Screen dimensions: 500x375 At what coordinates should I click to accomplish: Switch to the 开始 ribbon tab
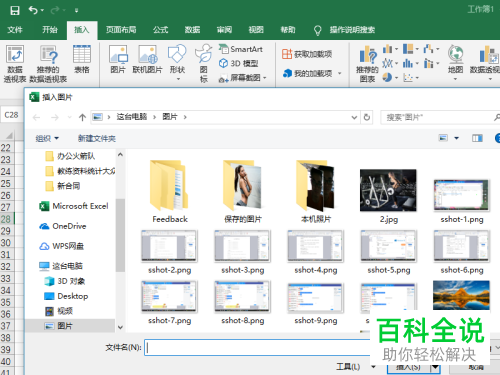pyautogui.click(x=50, y=30)
